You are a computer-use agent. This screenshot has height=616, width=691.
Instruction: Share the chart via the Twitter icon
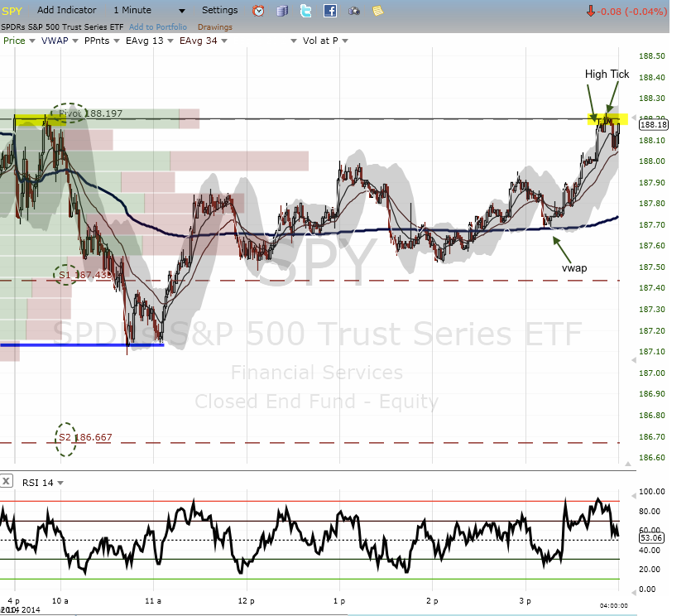tap(306, 11)
